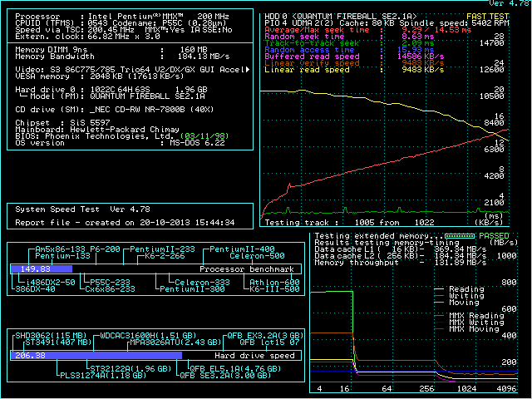Click the MMX Writing legend entry

470,323
